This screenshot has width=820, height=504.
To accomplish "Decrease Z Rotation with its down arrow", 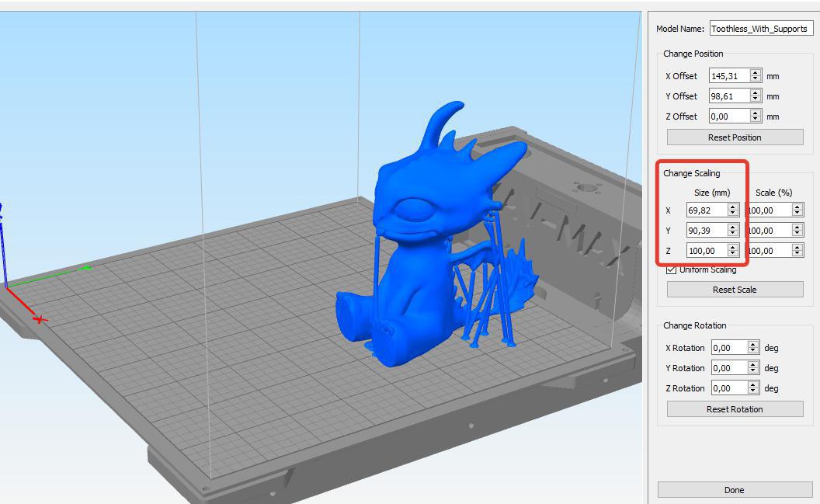I will point(753,391).
